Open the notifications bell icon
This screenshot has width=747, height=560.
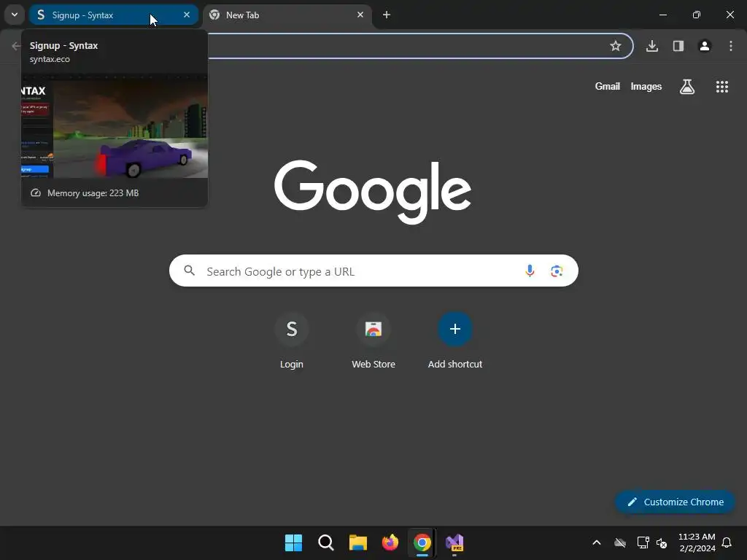click(x=727, y=542)
